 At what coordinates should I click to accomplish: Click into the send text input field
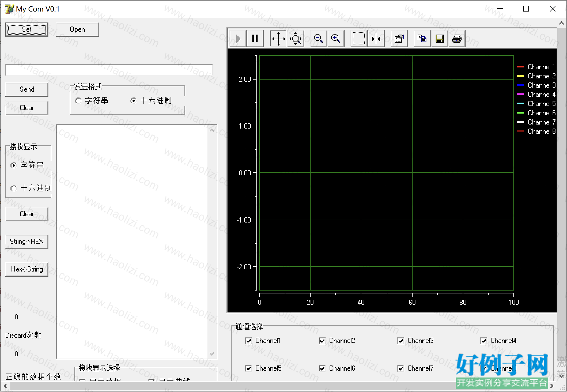pos(109,70)
